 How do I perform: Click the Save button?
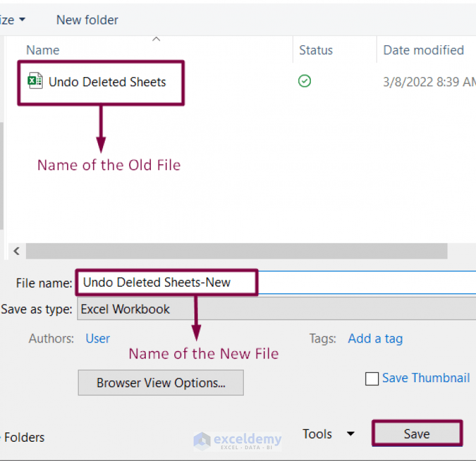[417, 434]
